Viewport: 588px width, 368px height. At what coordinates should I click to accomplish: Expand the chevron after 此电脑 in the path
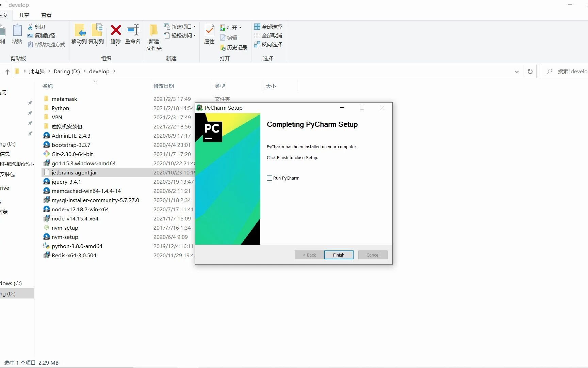pos(49,71)
